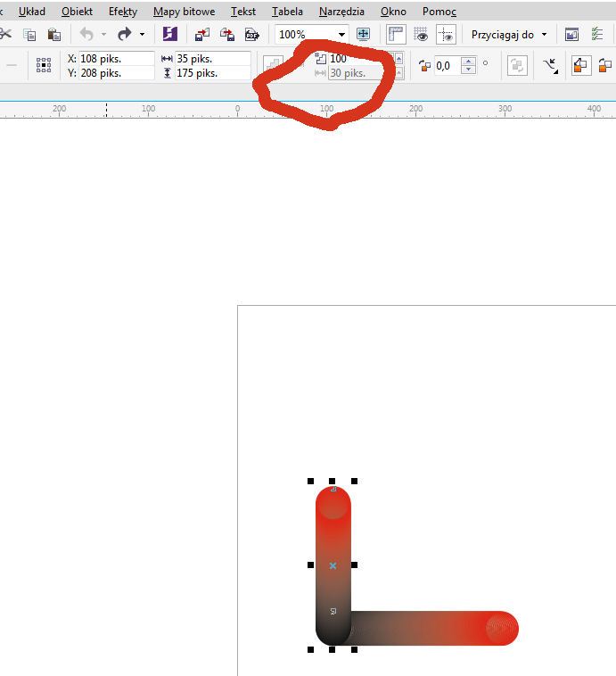Click the Redo arrow icon
The height and width of the screenshot is (676, 616).
click(x=124, y=35)
